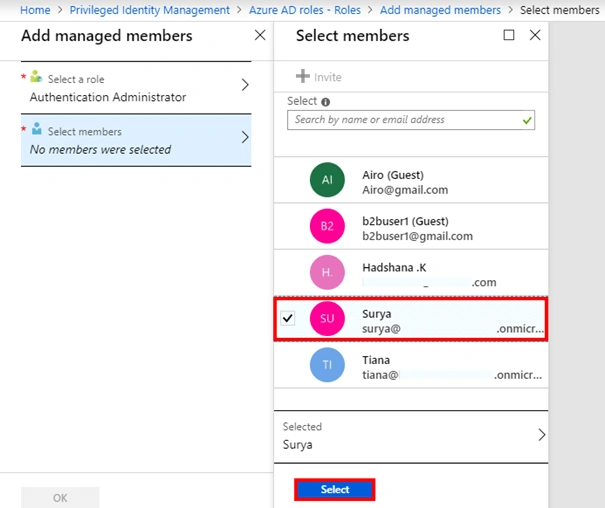Click the B2 avatar for b2buser1
The width and height of the screenshot is (605, 508).
point(327,226)
